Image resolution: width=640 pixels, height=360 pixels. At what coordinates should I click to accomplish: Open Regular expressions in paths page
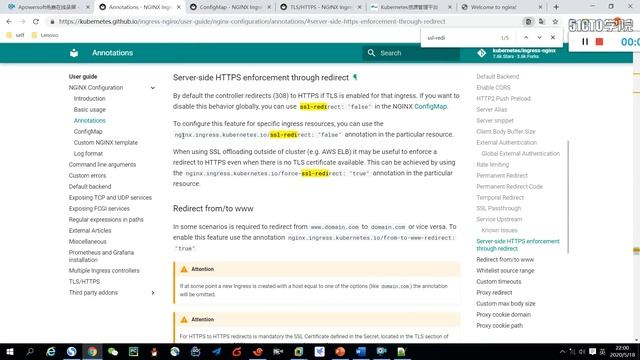click(x=106, y=220)
